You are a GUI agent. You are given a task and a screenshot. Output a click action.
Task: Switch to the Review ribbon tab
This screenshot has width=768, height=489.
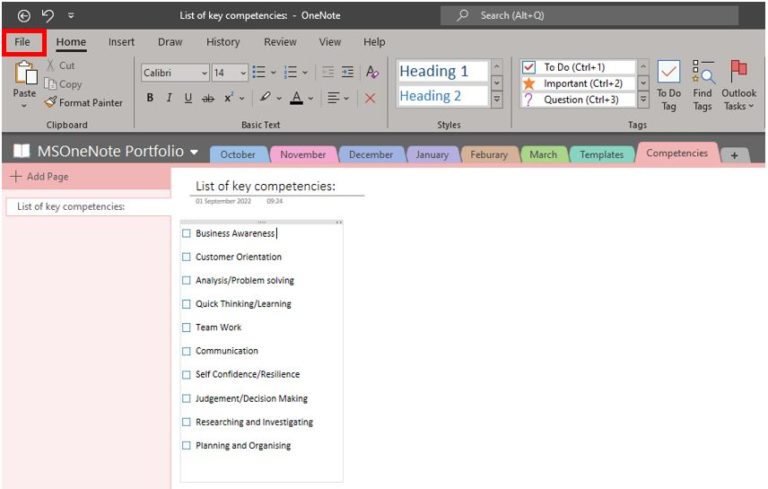pyautogui.click(x=280, y=42)
